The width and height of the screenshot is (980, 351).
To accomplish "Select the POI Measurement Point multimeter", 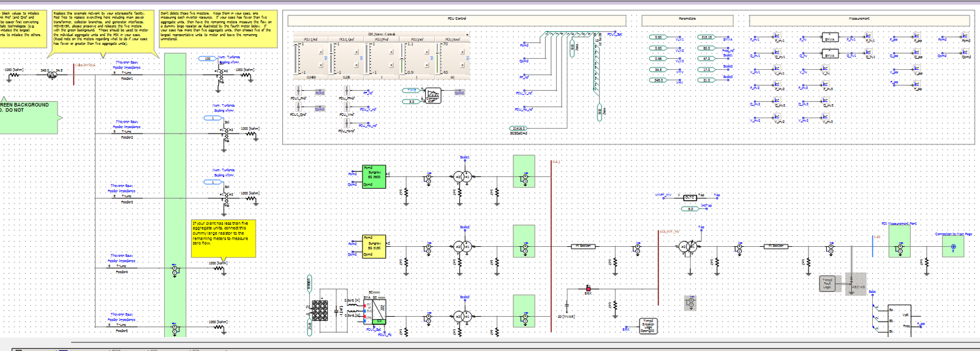I will [900, 249].
